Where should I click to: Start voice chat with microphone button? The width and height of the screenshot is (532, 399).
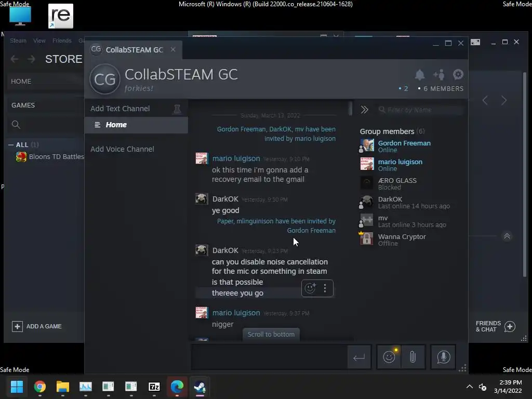click(443, 357)
